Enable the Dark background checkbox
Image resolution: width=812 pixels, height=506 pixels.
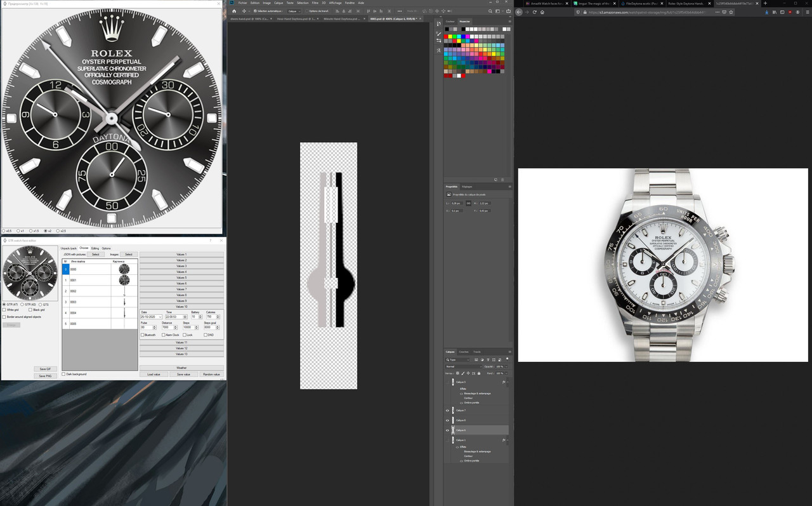click(64, 374)
